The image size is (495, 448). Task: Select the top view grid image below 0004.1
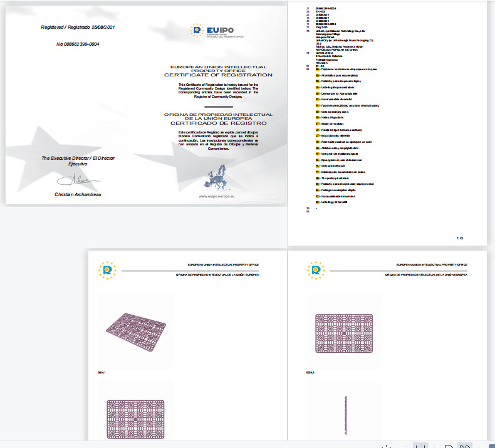pyautogui.click(x=135, y=419)
